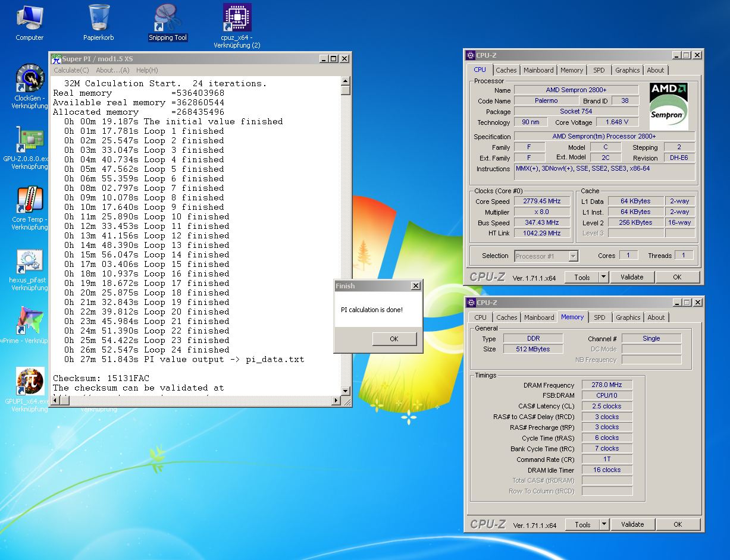Click the Core Speed 2779.45 MHz value
Viewport: 730px width, 560px height.
[x=542, y=201]
